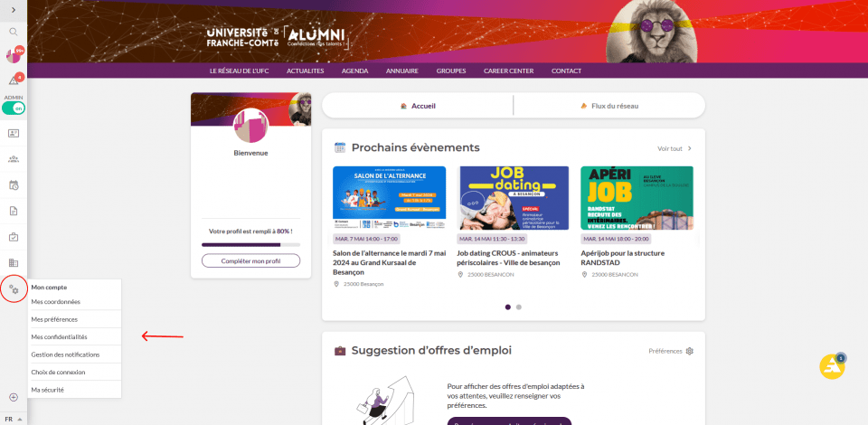Open the calendar clock icon in sidebar
Image resolution: width=868 pixels, height=425 pixels.
(14, 184)
